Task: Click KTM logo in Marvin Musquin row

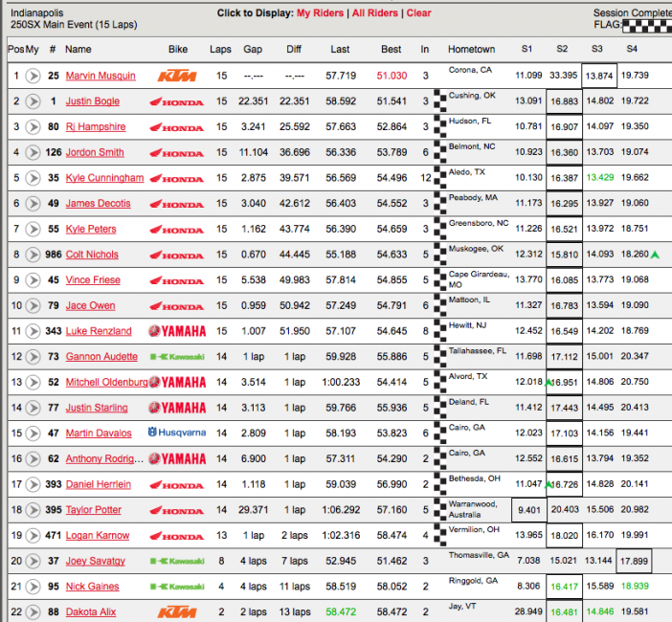Action: tap(177, 77)
